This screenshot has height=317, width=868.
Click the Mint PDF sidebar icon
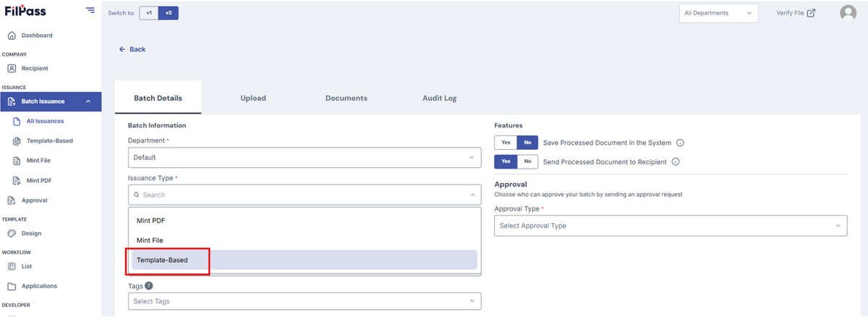tap(17, 180)
